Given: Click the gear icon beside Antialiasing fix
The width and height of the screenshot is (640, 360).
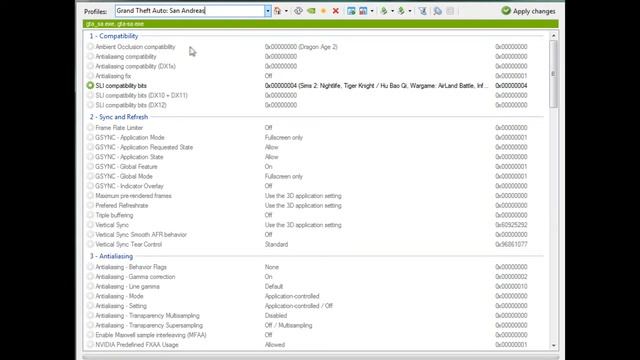Looking at the screenshot, I should click(90, 76).
